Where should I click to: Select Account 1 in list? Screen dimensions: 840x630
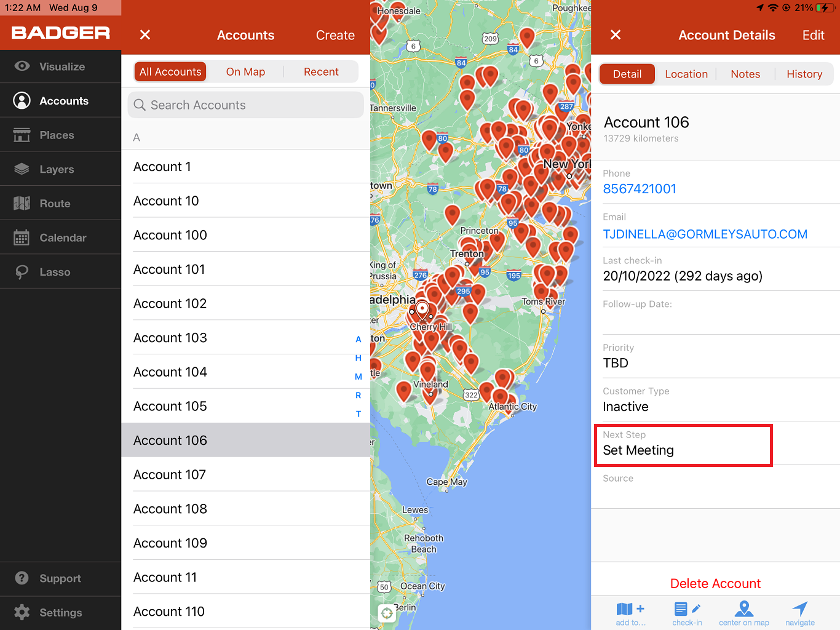pos(246,167)
